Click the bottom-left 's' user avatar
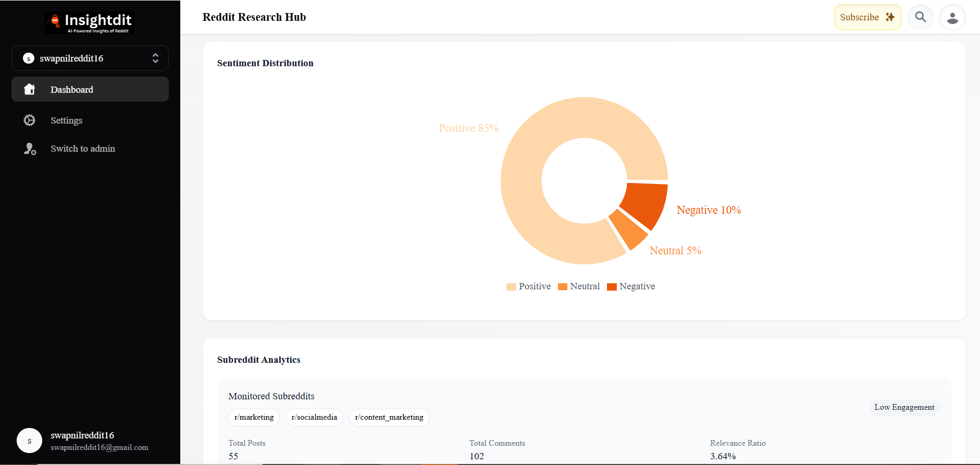Screen dimensions: 980x465 pos(29,440)
